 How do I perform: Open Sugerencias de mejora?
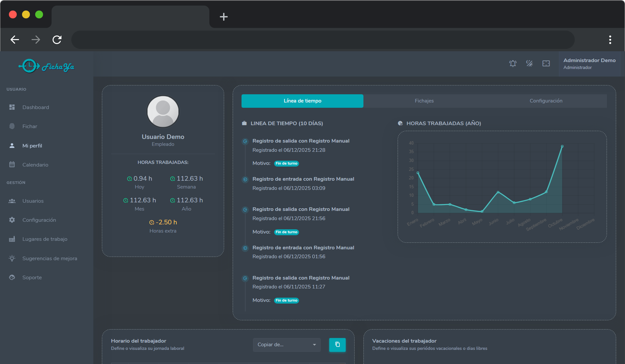point(50,258)
